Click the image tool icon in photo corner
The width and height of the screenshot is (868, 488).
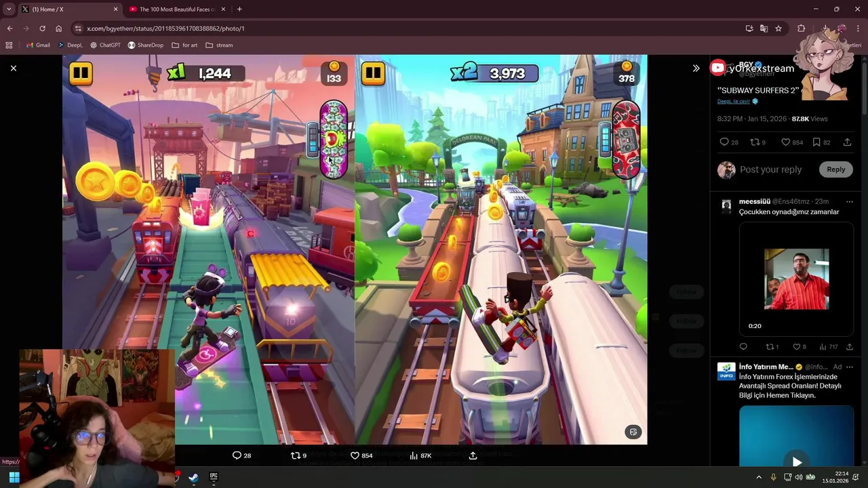(x=633, y=432)
